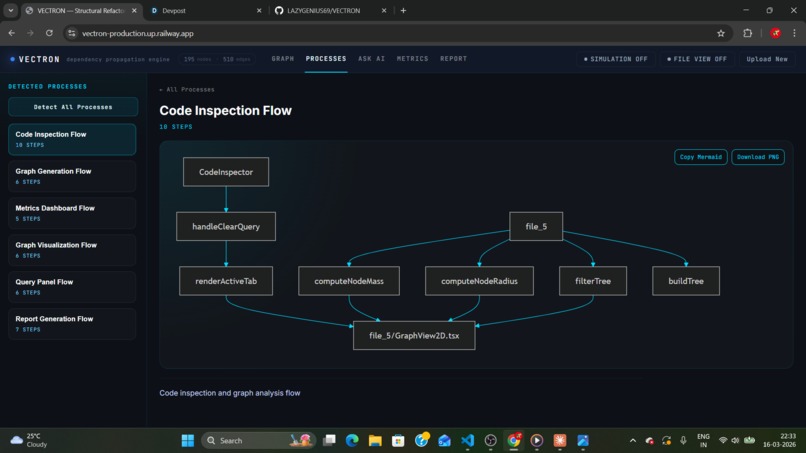This screenshot has height=453, width=806.
Task: Select the PROCESSES tab
Action: pos(326,59)
